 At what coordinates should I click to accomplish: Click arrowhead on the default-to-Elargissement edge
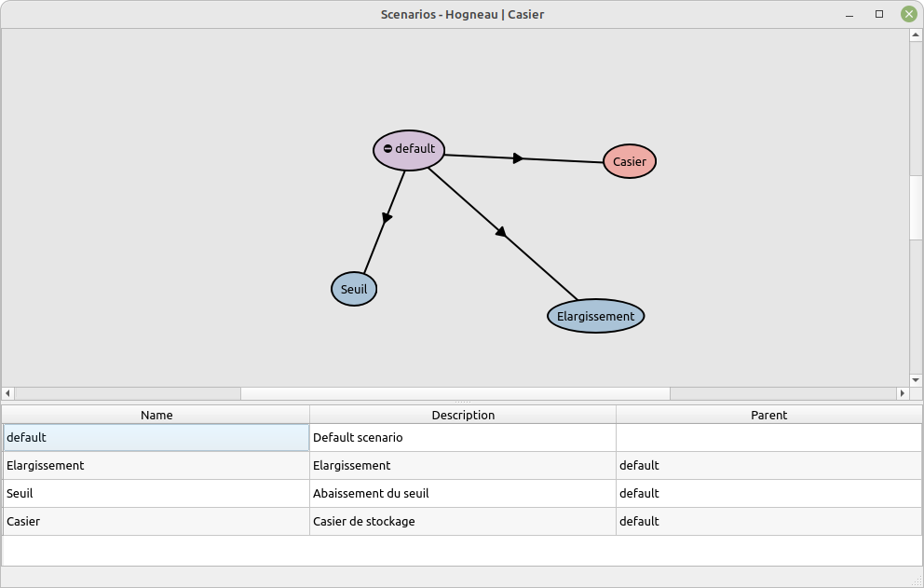click(500, 231)
